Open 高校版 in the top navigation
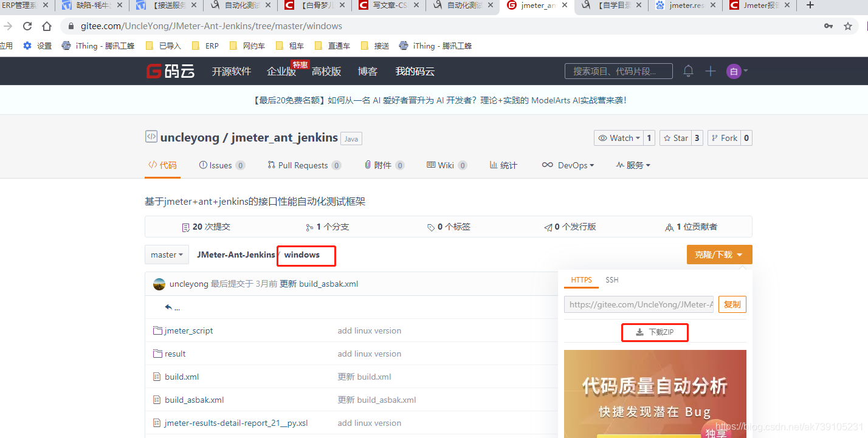Viewport: 868px width, 438px height. 326,71
